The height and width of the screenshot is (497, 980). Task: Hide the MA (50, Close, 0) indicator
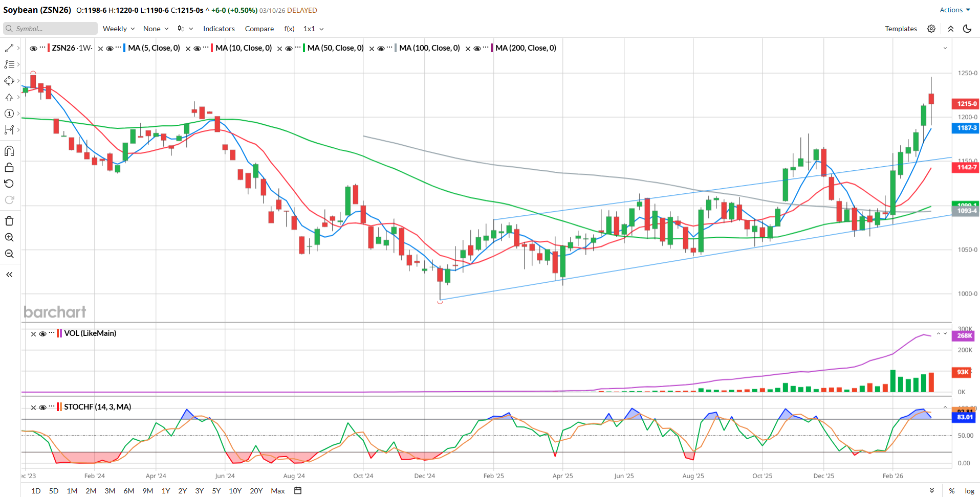(289, 49)
